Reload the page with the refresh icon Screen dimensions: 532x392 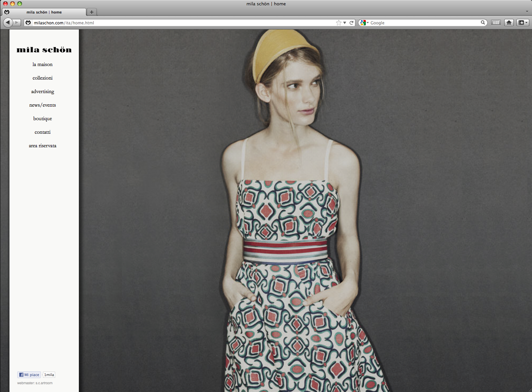tap(352, 23)
